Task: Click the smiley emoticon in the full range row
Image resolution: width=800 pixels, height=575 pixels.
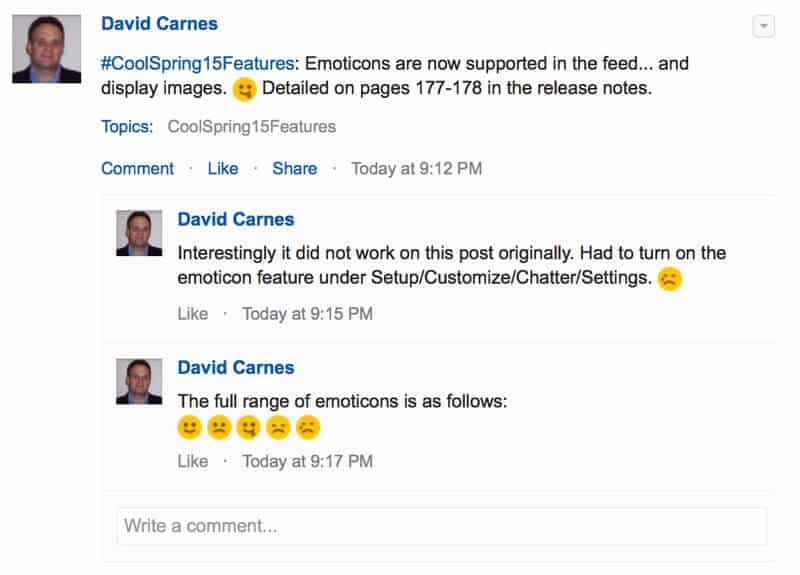Action: coord(189,428)
